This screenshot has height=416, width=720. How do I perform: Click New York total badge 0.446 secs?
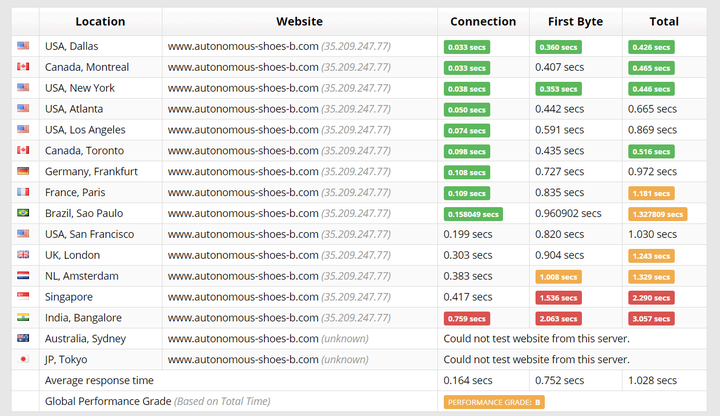click(x=651, y=89)
